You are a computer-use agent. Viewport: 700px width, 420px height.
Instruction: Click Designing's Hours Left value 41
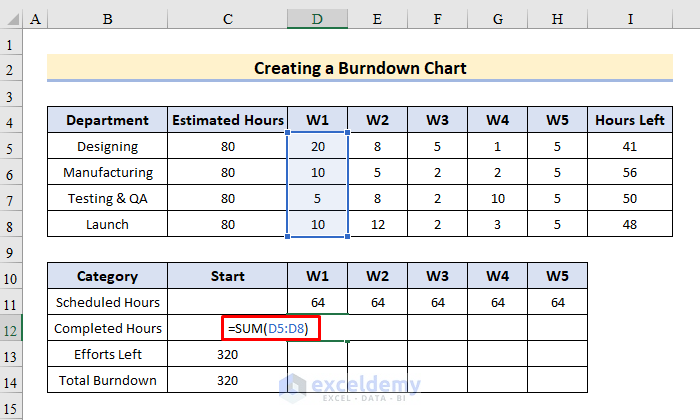[x=629, y=147]
